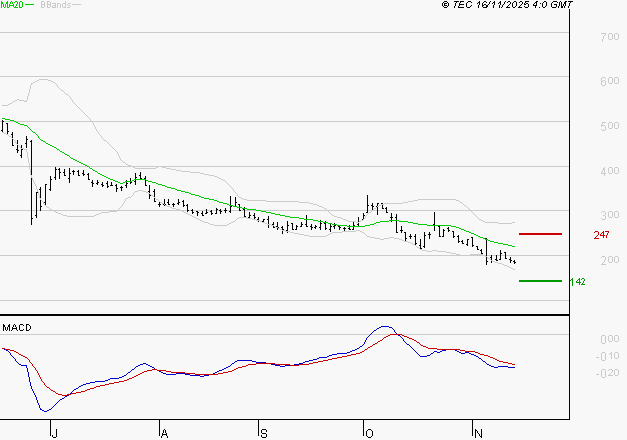Click the MACD 000 axis label

tap(610, 339)
